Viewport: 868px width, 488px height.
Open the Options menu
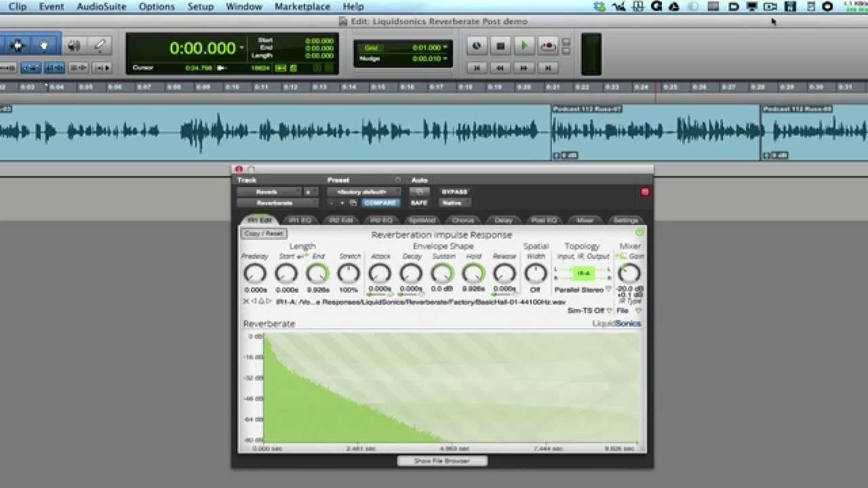pos(157,7)
